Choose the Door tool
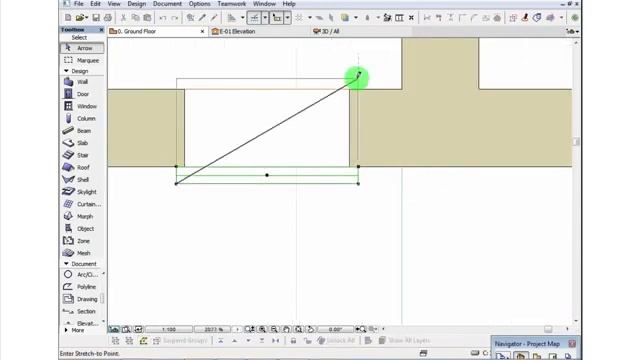The height and width of the screenshot is (360, 640). pos(82,94)
